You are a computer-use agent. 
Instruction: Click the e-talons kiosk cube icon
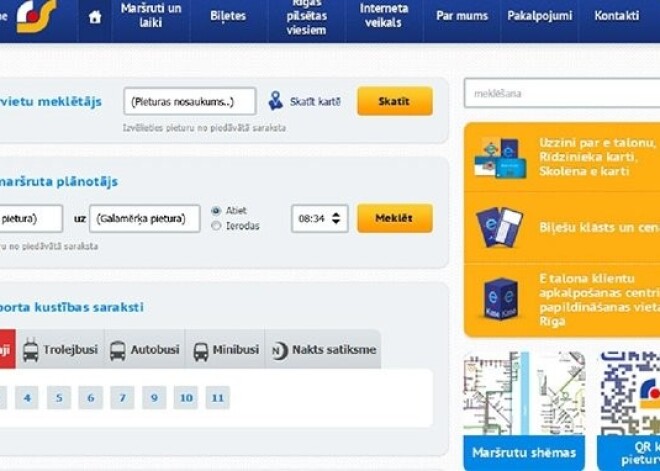pos(500,299)
